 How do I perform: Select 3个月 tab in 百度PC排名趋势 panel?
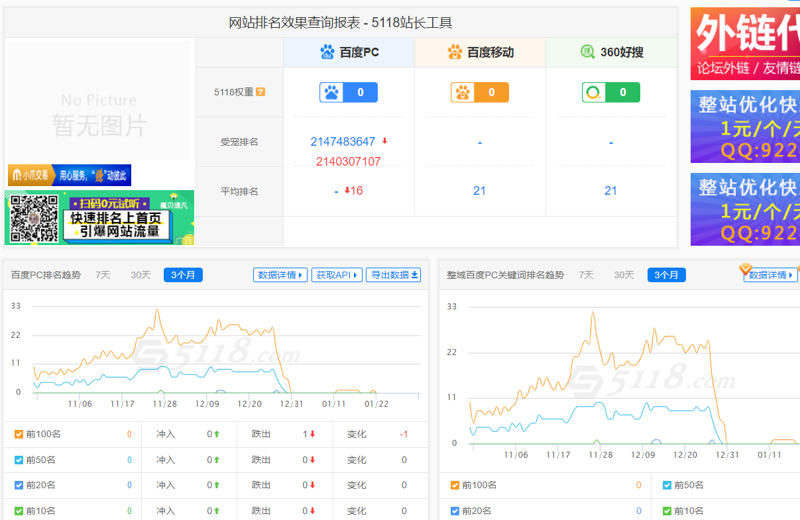[183, 275]
